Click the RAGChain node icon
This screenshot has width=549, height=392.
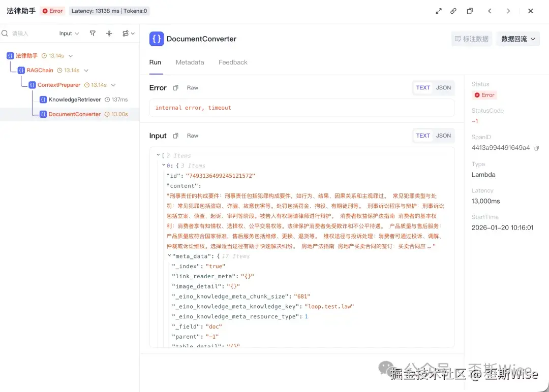[21, 70]
